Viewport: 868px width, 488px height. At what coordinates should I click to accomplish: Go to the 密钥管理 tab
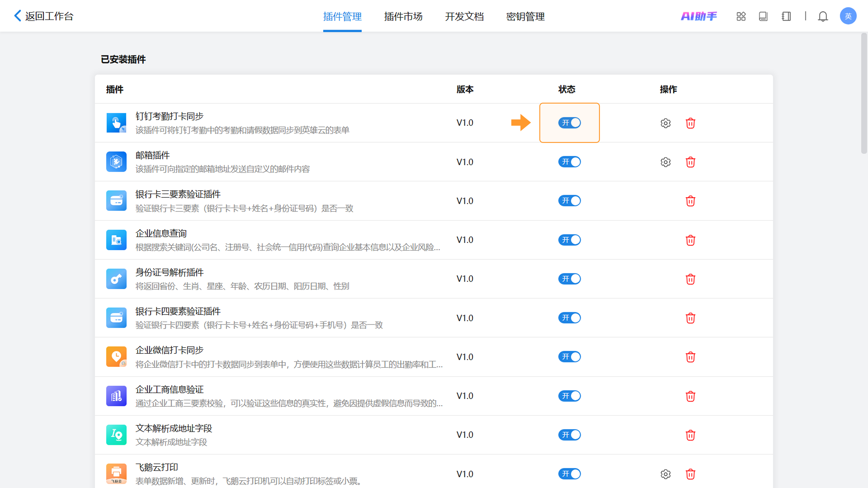pyautogui.click(x=525, y=16)
